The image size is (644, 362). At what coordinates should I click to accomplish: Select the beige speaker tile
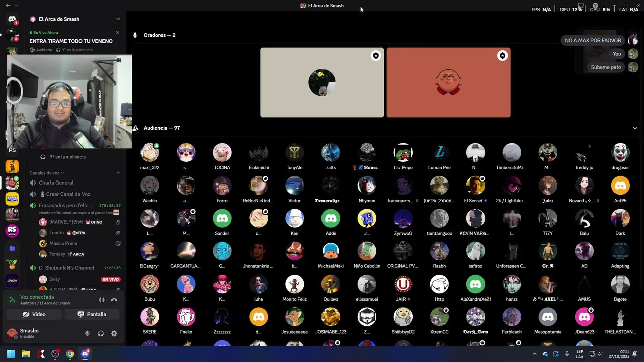coord(322,82)
